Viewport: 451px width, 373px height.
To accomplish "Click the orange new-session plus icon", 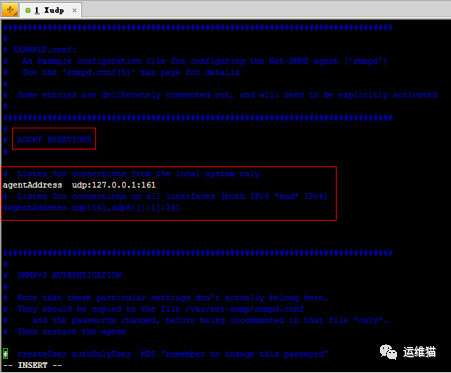I will click(10, 10).
